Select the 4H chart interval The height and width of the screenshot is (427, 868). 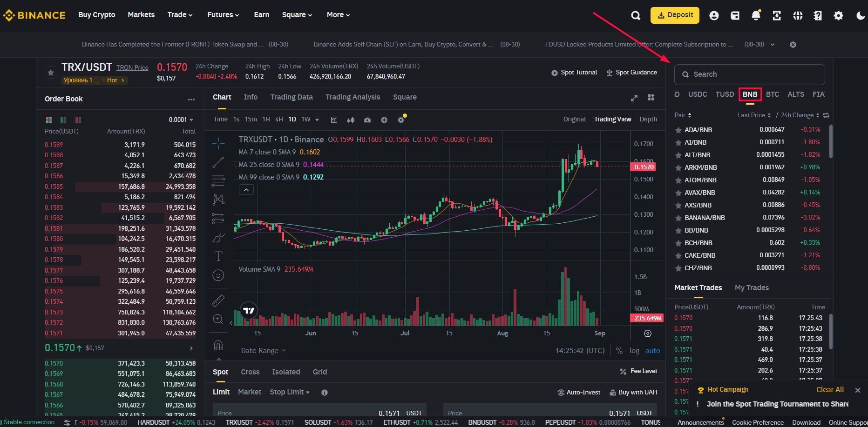(x=279, y=120)
